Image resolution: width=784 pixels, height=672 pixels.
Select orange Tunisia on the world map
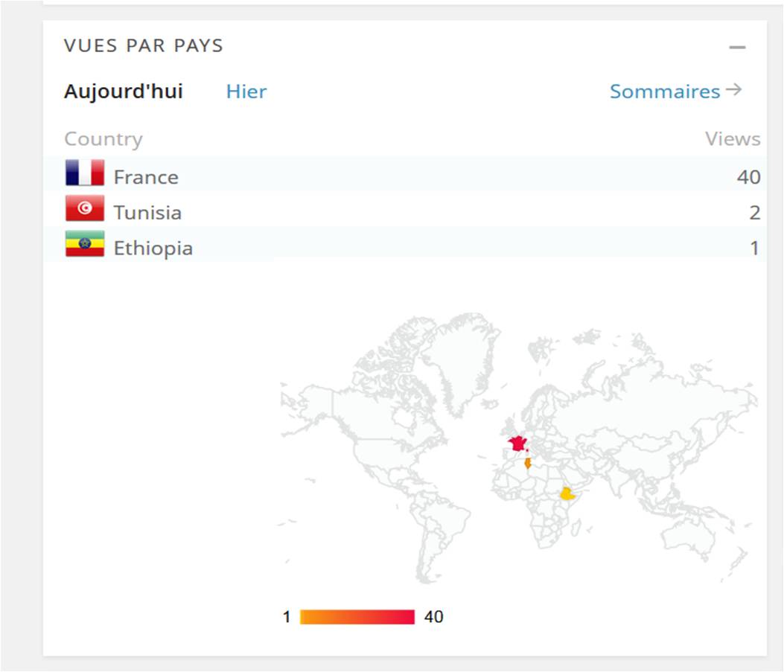(528, 463)
